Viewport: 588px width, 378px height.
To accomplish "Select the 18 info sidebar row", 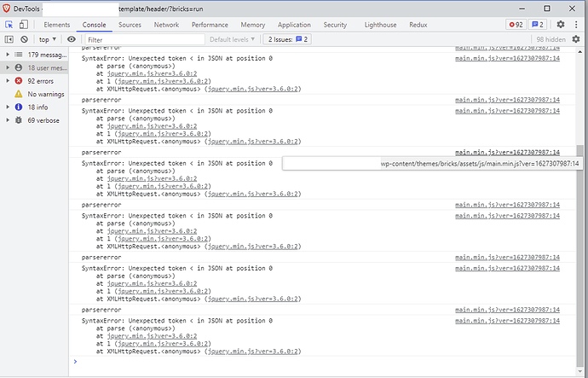I will pyautogui.click(x=34, y=107).
